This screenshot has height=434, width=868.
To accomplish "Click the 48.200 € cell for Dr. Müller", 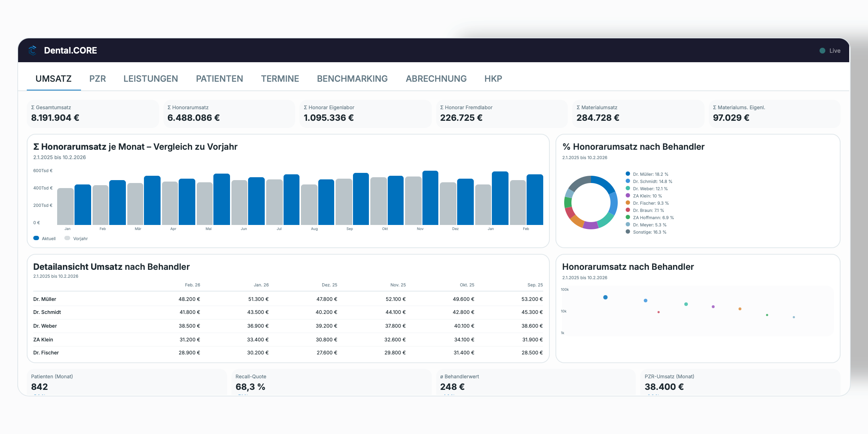I will [189, 299].
